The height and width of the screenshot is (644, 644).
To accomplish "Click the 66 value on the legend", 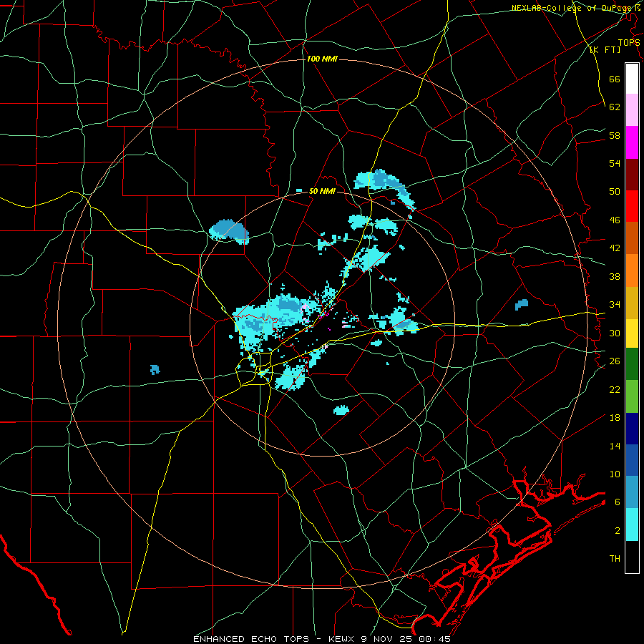I will click(615, 79).
